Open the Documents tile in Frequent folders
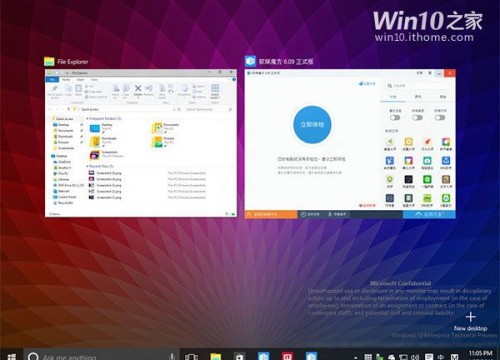500x360 pixels. (166, 128)
